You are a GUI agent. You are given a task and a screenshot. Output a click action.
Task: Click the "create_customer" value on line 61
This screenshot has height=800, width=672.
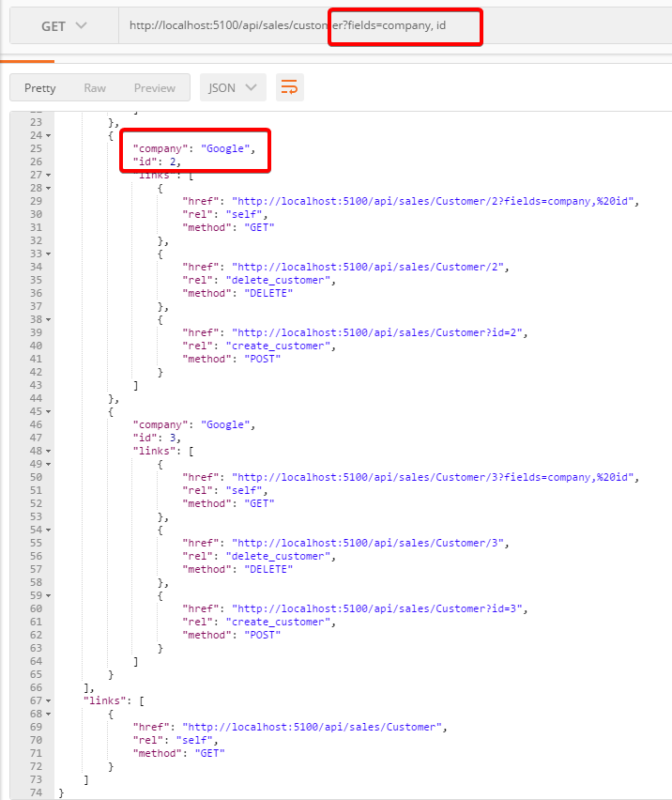click(278, 622)
